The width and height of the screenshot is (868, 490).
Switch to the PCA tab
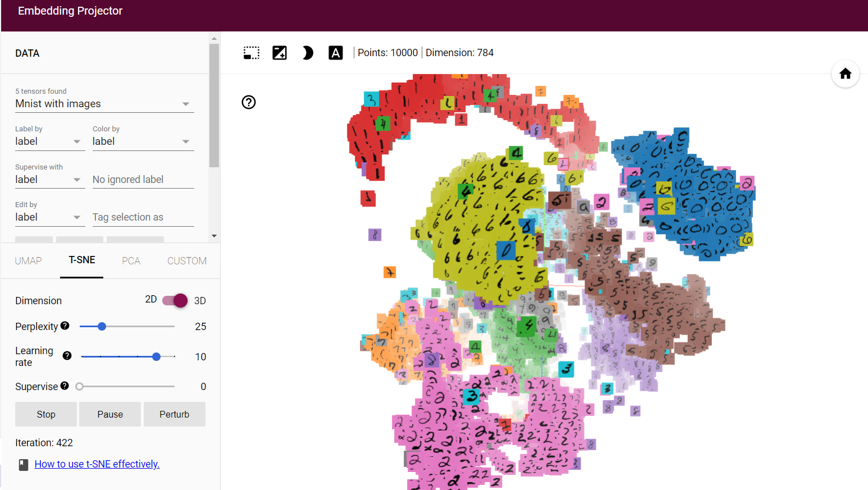[x=131, y=261]
